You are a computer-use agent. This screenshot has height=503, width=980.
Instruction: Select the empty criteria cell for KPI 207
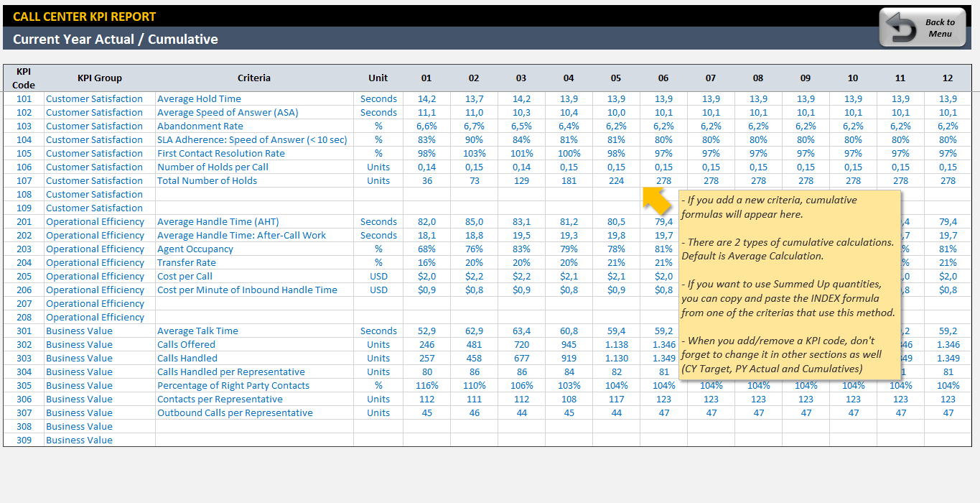(253, 304)
